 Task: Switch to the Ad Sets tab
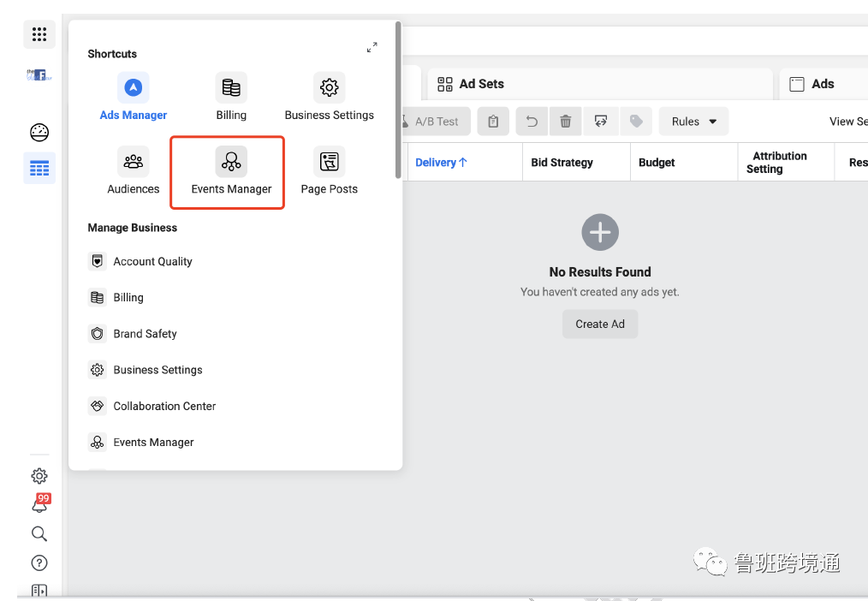(600, 84)
